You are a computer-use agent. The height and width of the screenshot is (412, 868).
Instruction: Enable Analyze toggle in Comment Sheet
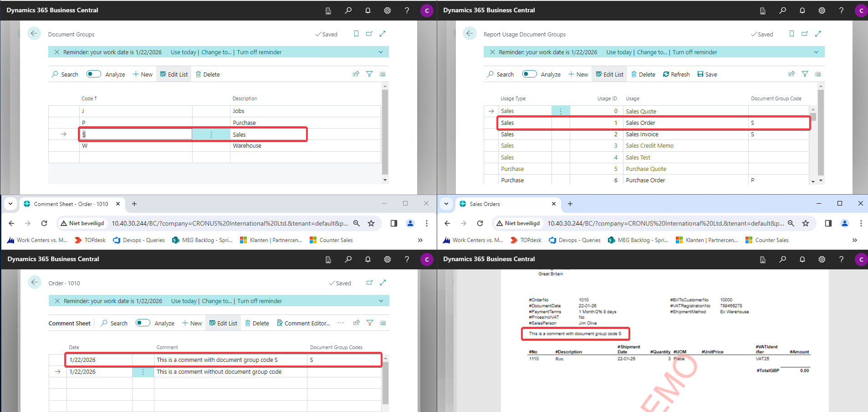point(143,323)
